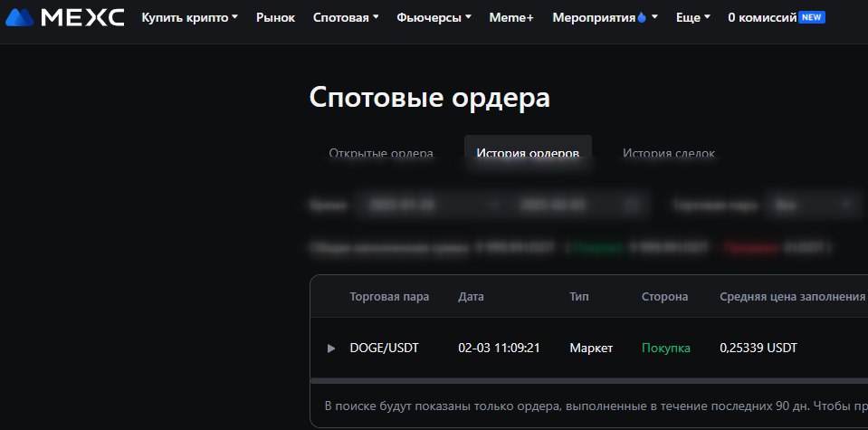Expand the Мероприятия menu
The image size is (868, 430).
605,18
